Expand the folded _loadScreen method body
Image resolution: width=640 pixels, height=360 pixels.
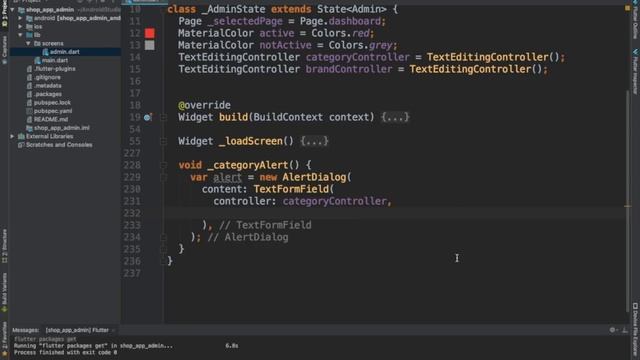tap(314, 141)
